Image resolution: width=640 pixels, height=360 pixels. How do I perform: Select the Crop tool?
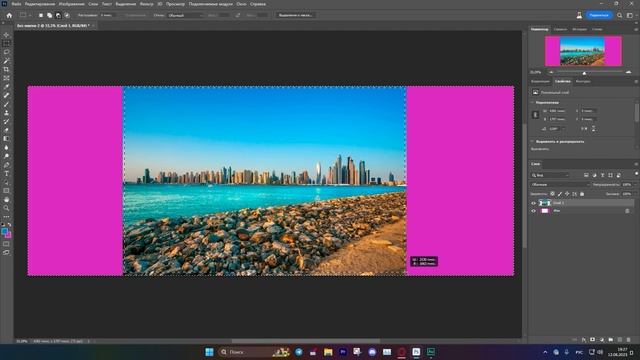click(x=6, y=69)
